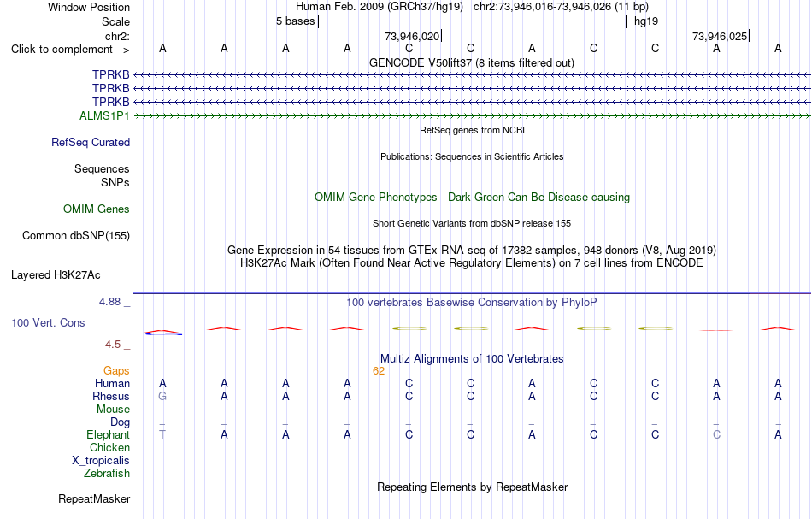
Task: Click the Mouse species label
Action: point(114,410)
